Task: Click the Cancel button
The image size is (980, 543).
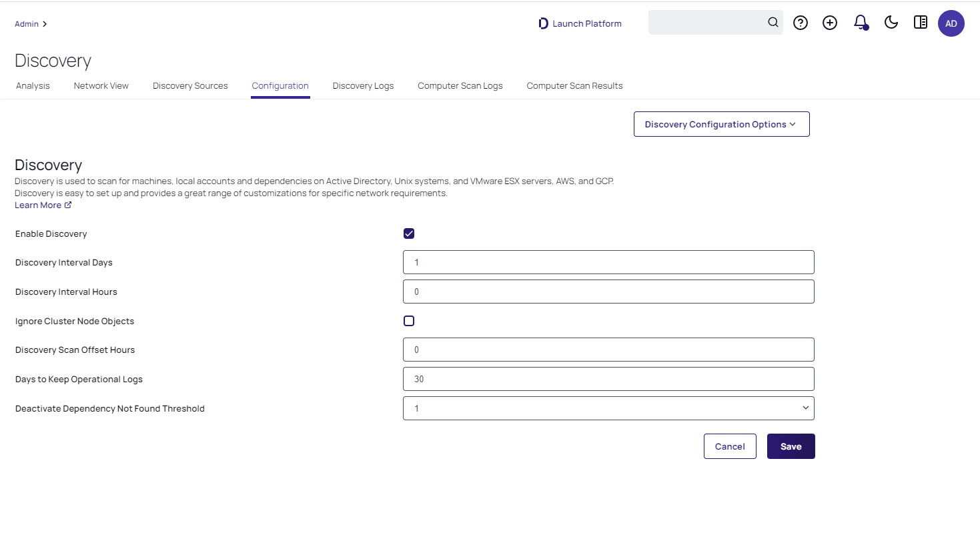Action: 729,446
